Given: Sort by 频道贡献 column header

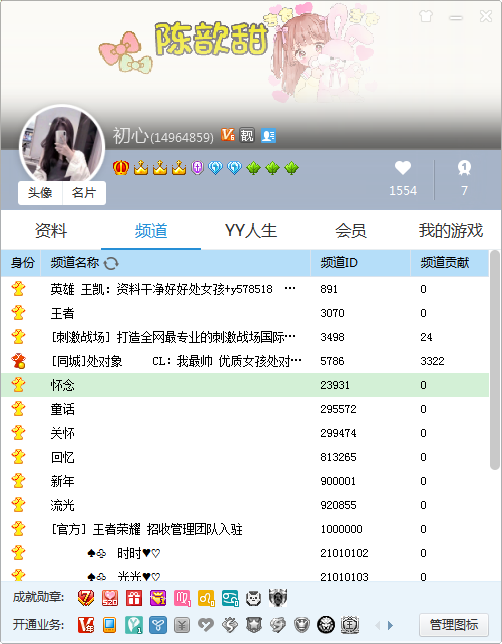Looking at the screenshot, I should [450, 263].
